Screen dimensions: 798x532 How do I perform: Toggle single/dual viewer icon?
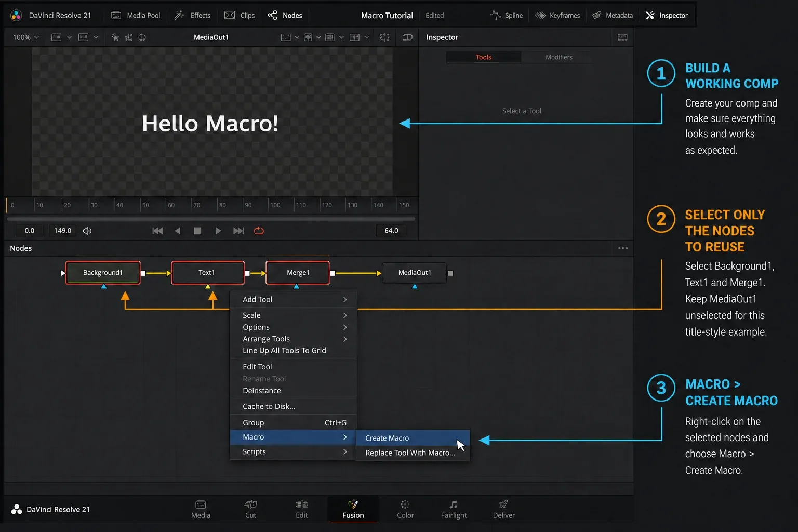point(407,37)
